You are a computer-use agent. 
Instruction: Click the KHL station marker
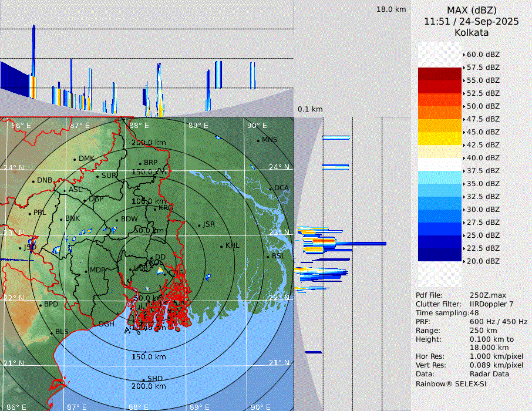pyautogui.click(x=221, y=246)
